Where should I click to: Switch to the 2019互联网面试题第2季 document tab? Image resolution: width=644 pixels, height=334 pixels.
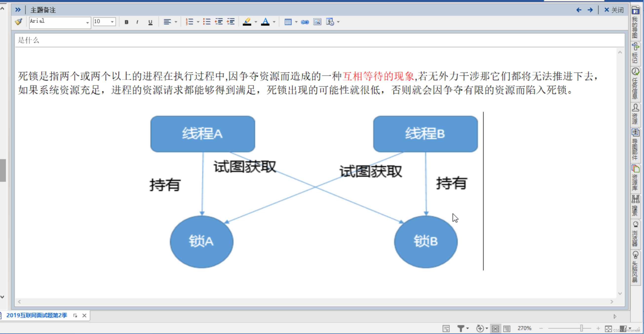tap(37, 315)
